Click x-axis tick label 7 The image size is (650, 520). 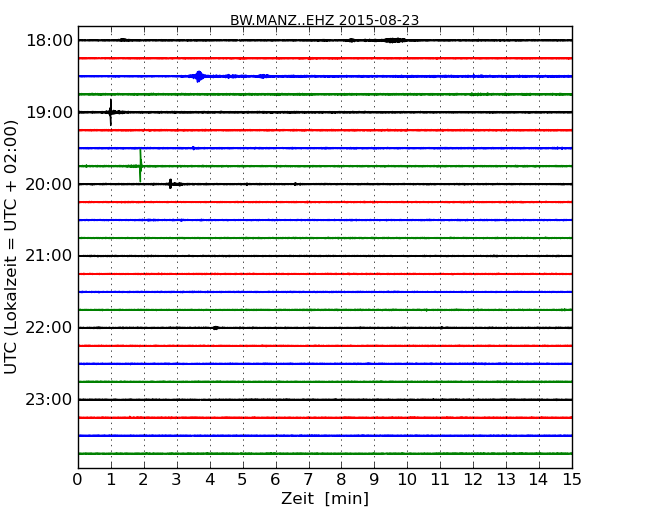pos(308,480)
